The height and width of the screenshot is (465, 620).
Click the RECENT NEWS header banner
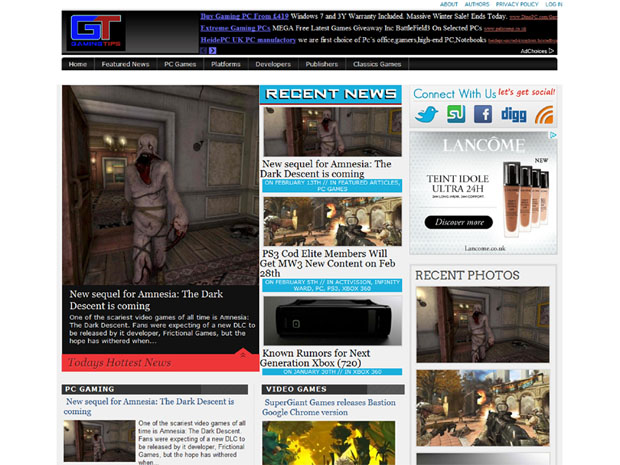coord(331,95)
